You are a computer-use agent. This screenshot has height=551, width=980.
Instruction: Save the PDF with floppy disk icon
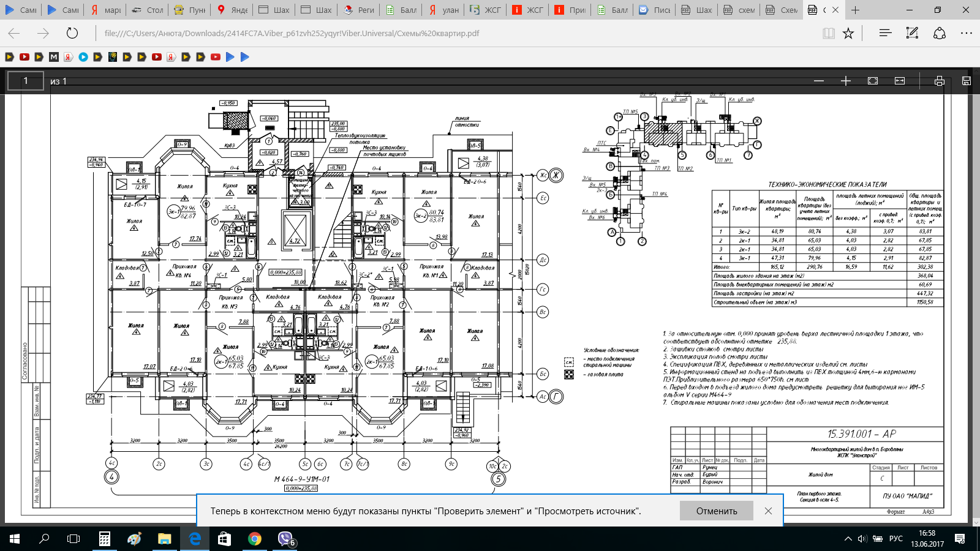click(967, 81)
